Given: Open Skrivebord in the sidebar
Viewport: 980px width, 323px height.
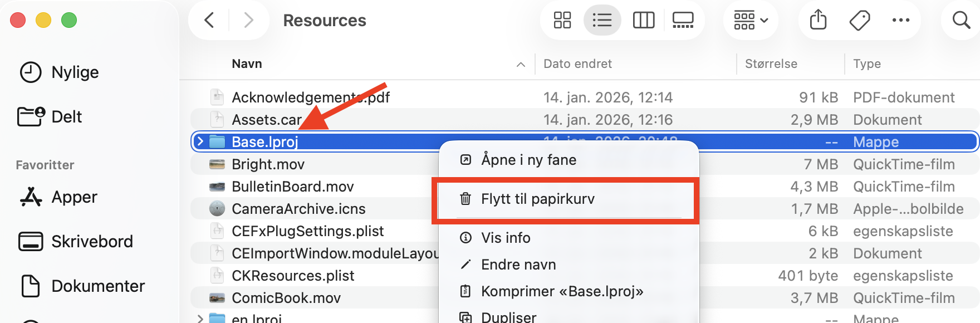Looking at the screenshot, I should click(76, 242).
